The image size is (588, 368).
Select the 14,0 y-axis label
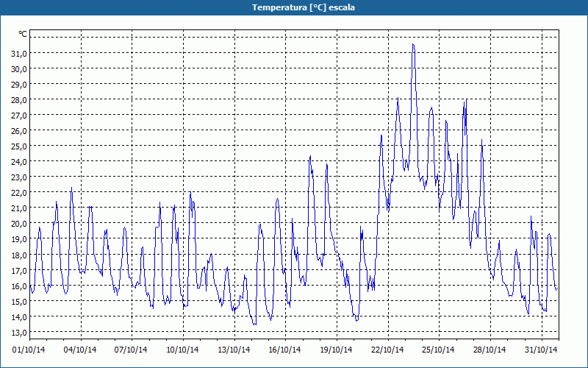click(19, 317)
